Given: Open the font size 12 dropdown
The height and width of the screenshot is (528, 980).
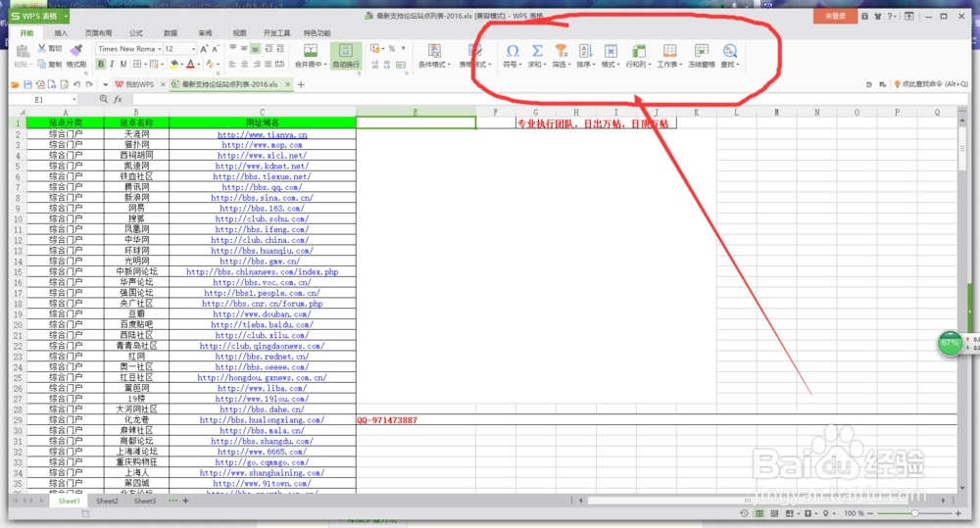Looking at the screenshot, I should click(193, 49).
